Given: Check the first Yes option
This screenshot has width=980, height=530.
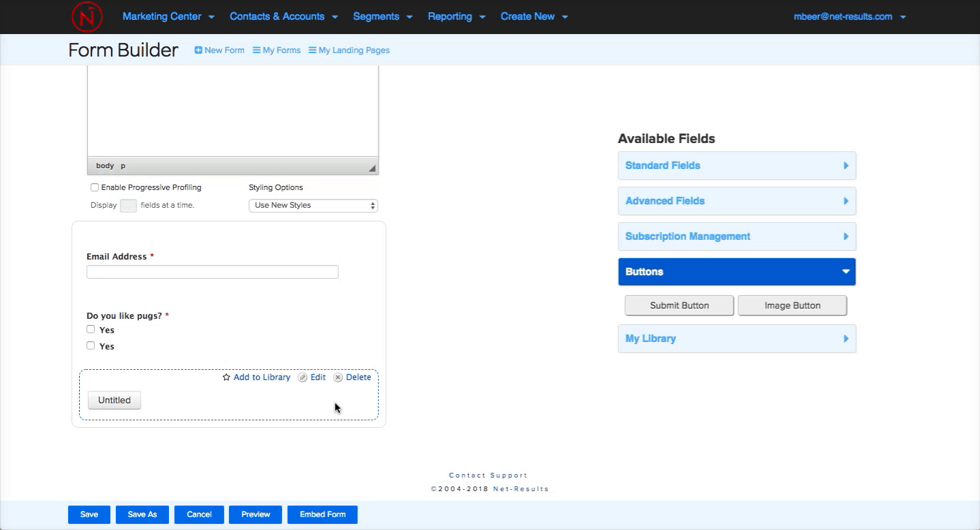Looking at the screenshot, I should point(91,329).
